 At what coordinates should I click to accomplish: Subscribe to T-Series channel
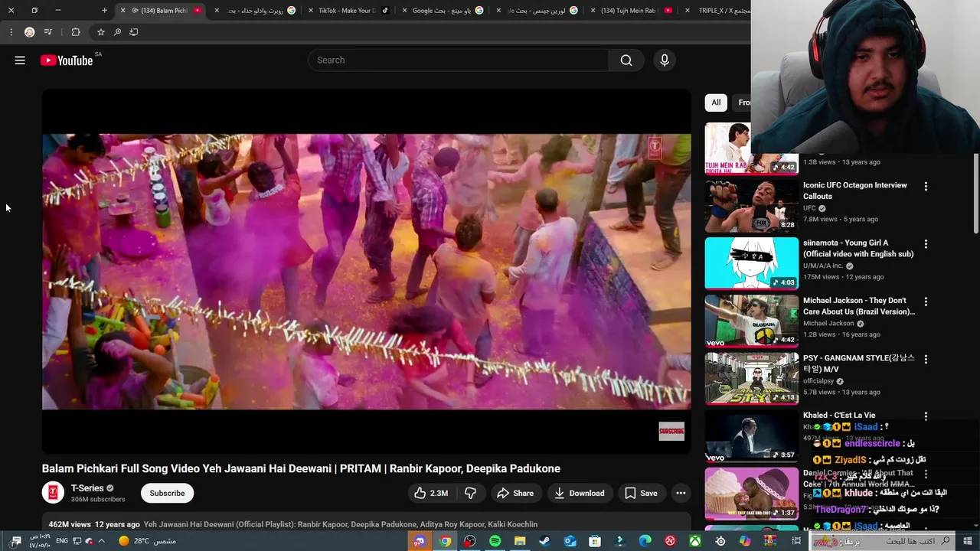167,493
